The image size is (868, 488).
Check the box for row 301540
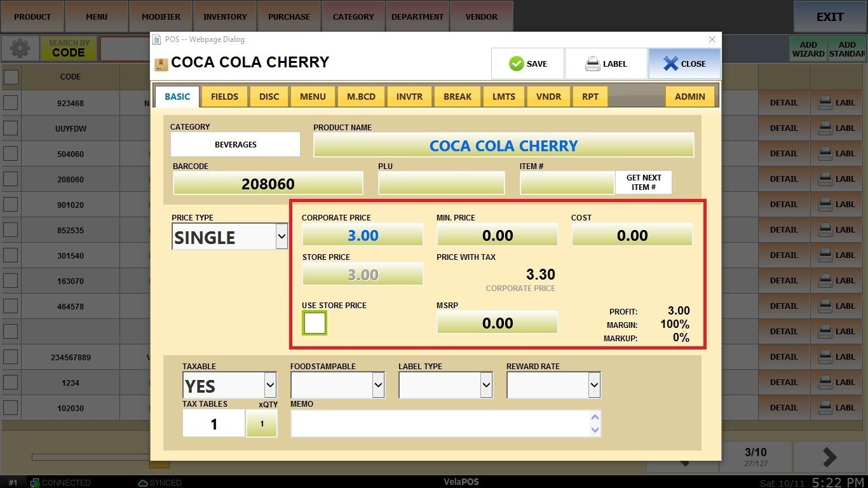(x=11, y=255)
